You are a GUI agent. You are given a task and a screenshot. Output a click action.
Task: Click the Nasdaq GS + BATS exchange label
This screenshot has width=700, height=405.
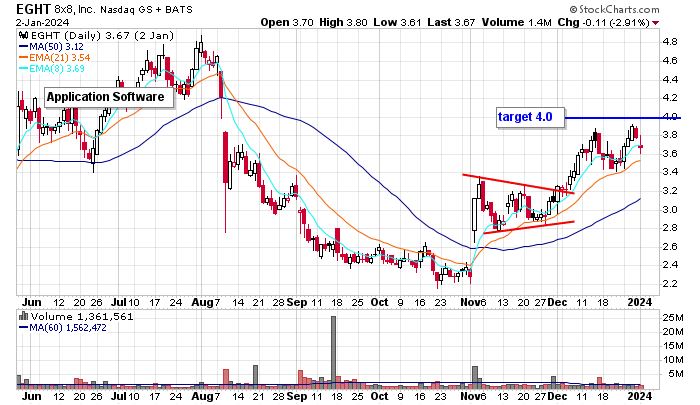pos(146,9)
